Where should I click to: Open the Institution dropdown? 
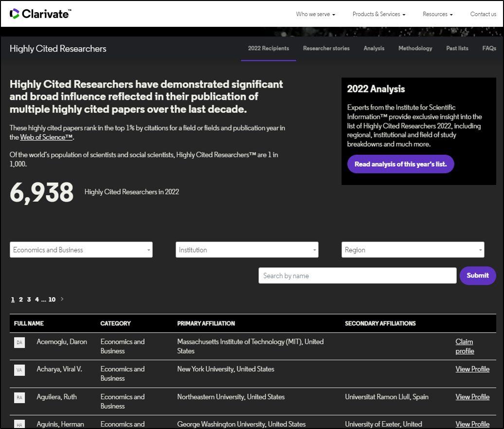pyautogui.click(x=247, y=250)
